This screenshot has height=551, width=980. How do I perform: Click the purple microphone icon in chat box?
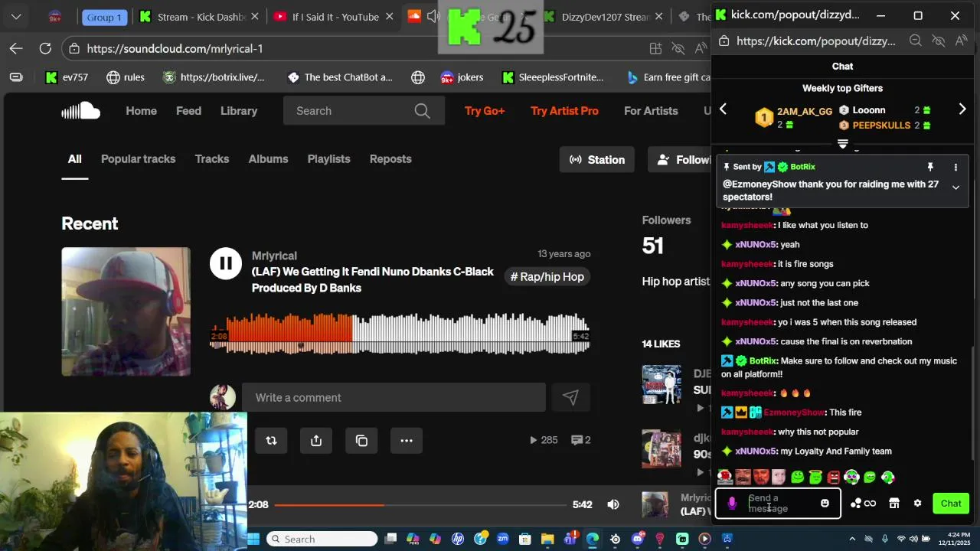732,503
